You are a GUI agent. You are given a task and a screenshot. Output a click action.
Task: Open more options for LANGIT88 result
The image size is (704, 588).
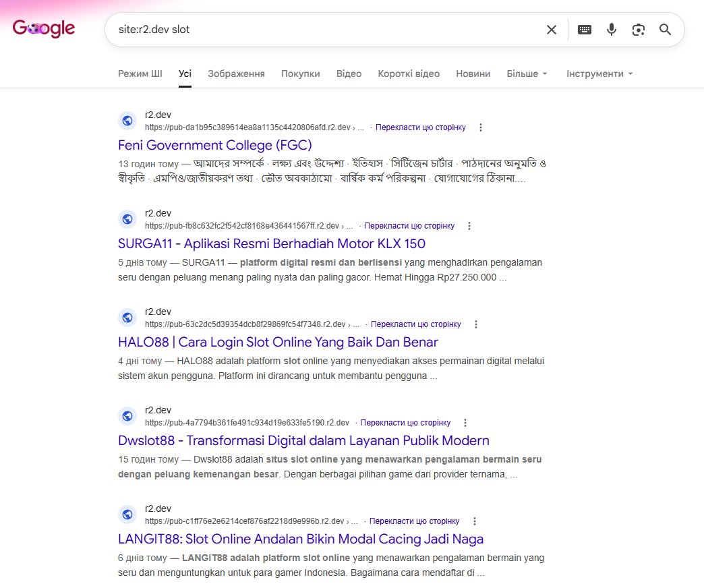475,521
